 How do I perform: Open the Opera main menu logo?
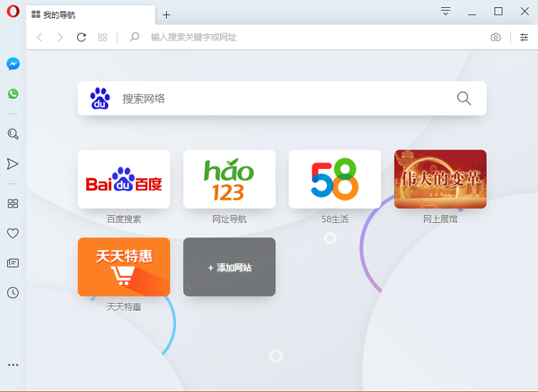13,14
